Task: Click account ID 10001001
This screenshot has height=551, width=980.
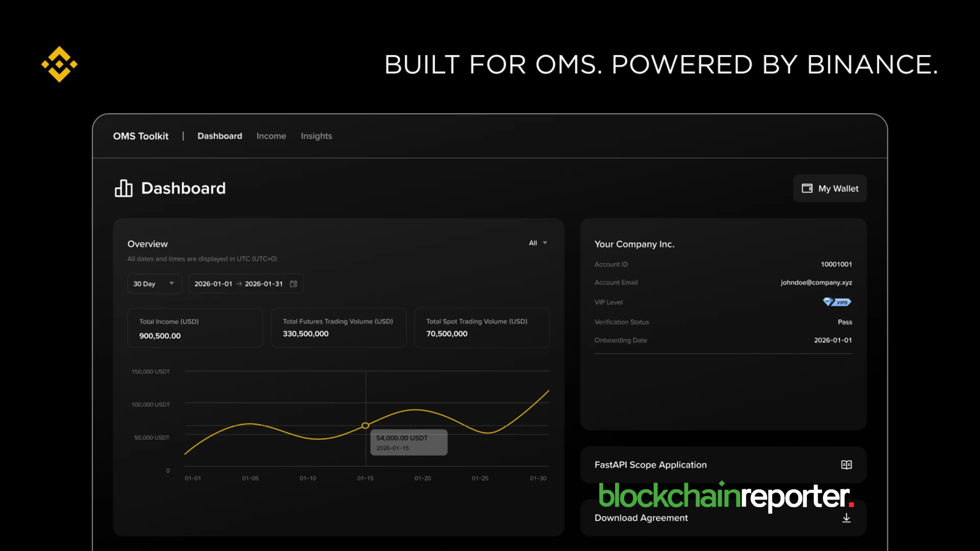Action: (x=836, y=264)
